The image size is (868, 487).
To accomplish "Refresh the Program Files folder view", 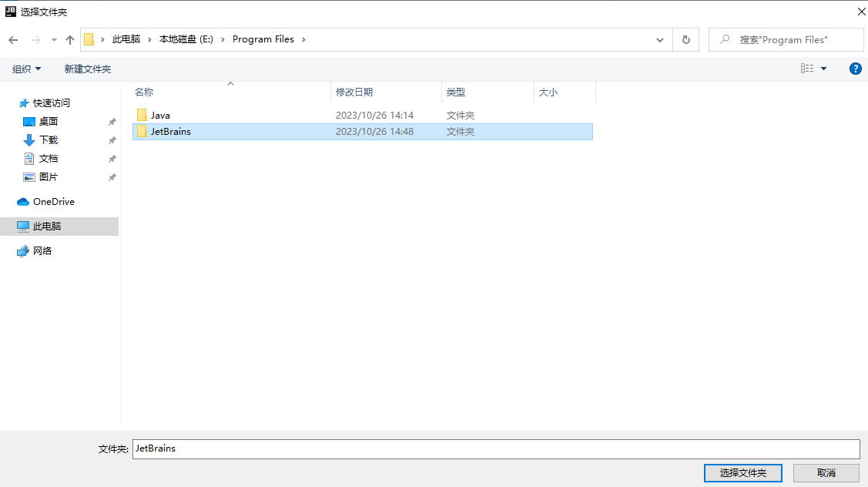I will click(685, 40).
